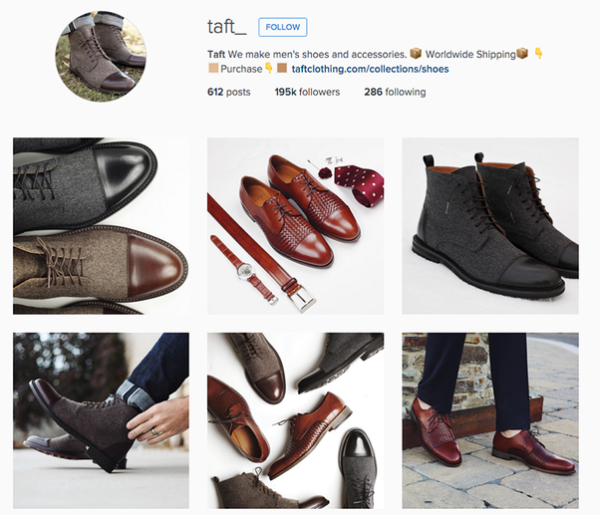Click the FOLLOW button

pos(282,27)
